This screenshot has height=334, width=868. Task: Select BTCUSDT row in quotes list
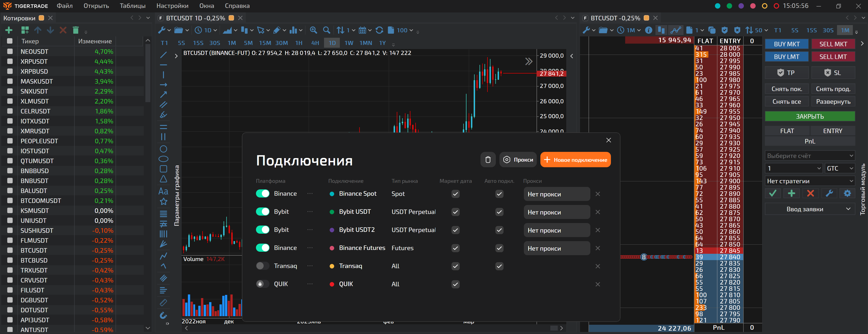[34, 250]
